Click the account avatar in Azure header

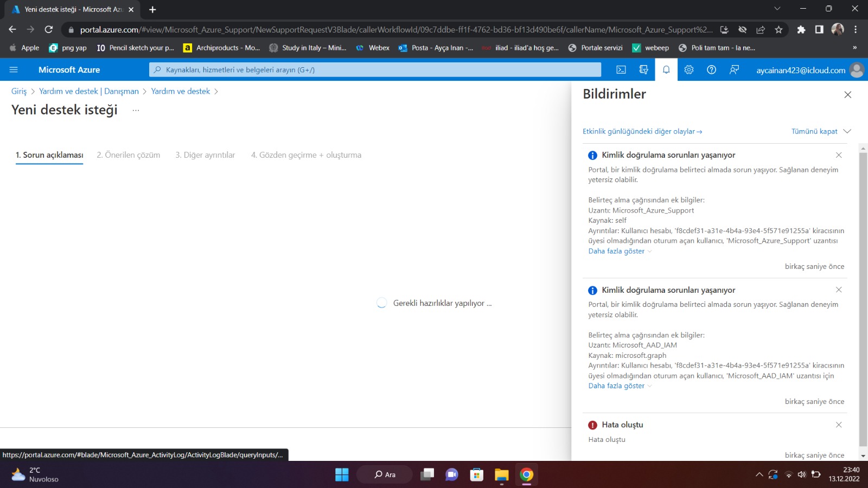(x=857, y=70)
